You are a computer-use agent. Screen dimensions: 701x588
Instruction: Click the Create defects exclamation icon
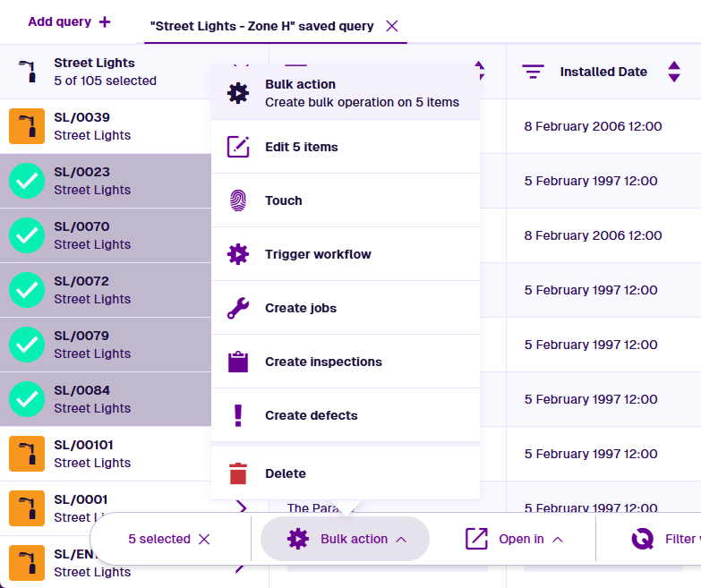pos(238,415)
